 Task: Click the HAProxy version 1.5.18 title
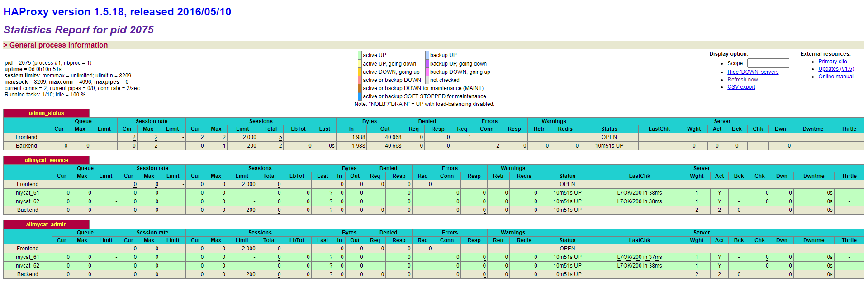click(x=117, y=12)
